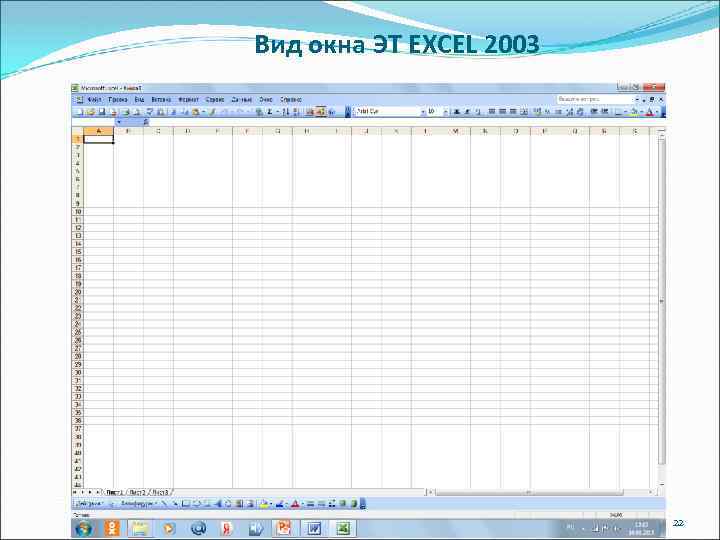Click the drawing toolbar Font Color A
The image size is (720, 540).
(x=295, y=504)
